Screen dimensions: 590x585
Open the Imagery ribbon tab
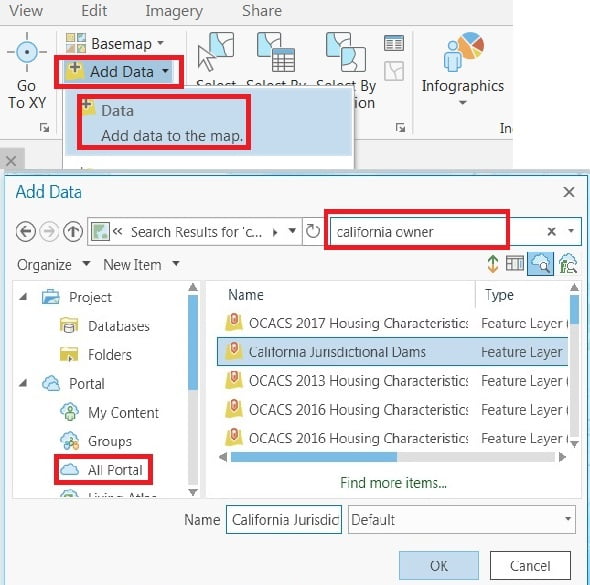[174, 11]
